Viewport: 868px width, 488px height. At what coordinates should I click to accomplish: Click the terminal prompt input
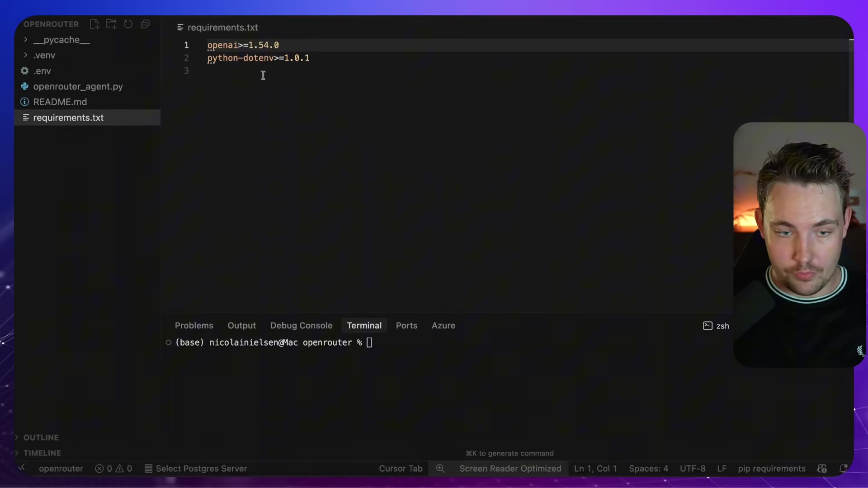click(x=369, y=343)
